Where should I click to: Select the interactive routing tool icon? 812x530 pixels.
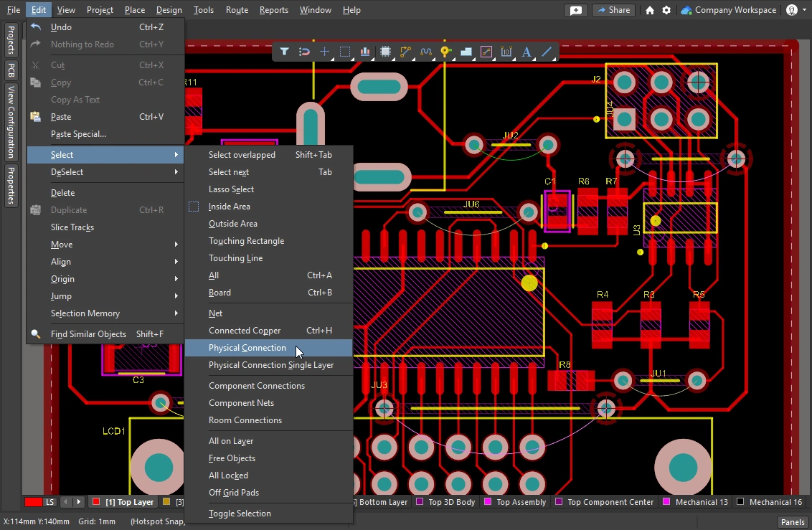pos(406,52)
